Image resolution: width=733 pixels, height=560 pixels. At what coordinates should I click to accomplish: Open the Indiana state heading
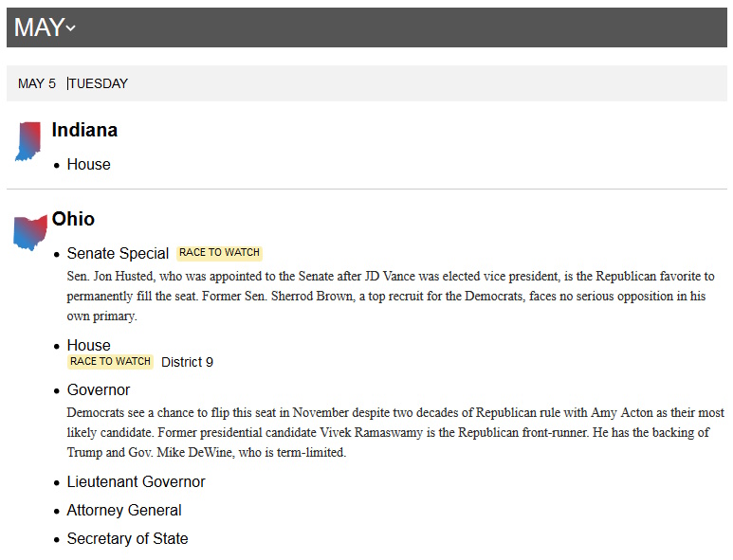coord(84,130)
